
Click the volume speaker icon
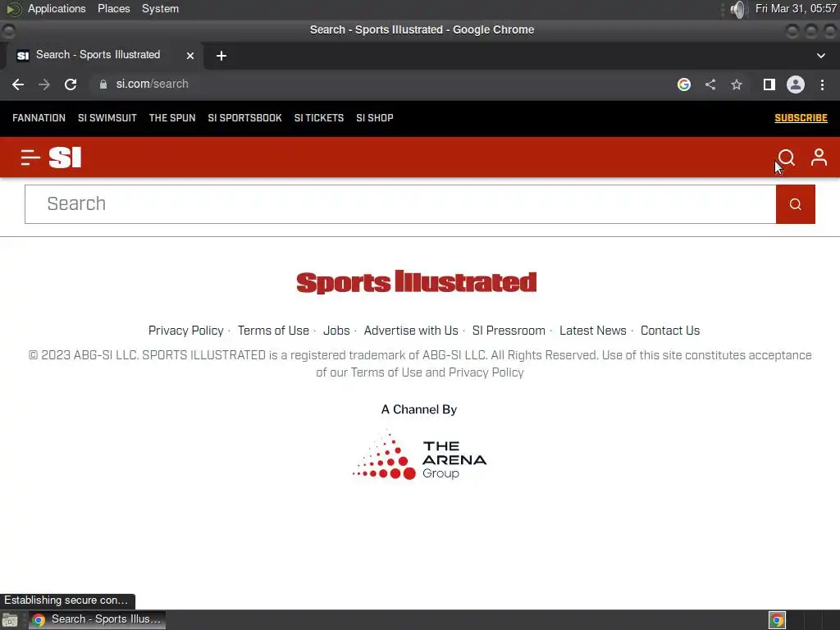pyautogui.click(x=738, y=9)
